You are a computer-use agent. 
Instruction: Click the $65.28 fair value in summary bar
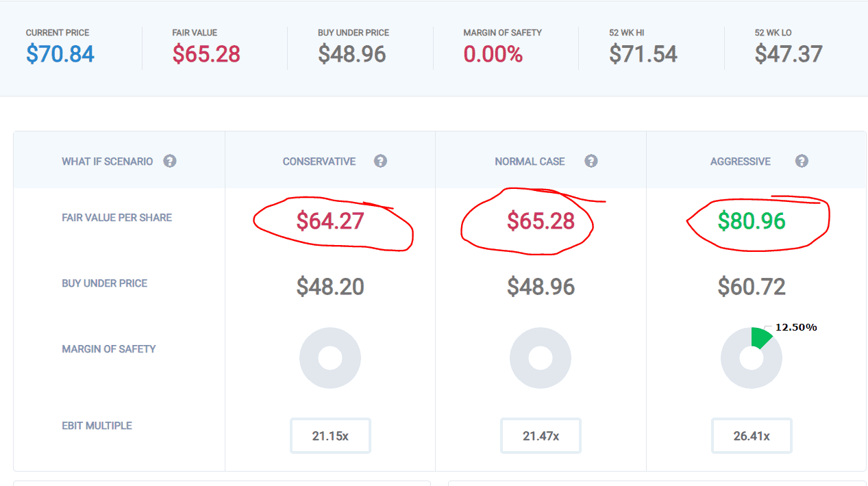(x=206, y=53)
